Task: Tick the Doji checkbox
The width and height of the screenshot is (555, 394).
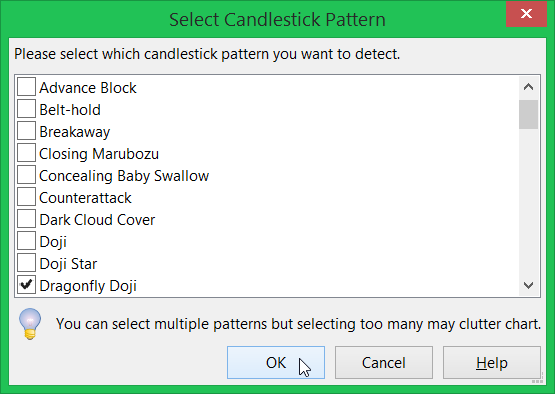Action: coord(26,241)
